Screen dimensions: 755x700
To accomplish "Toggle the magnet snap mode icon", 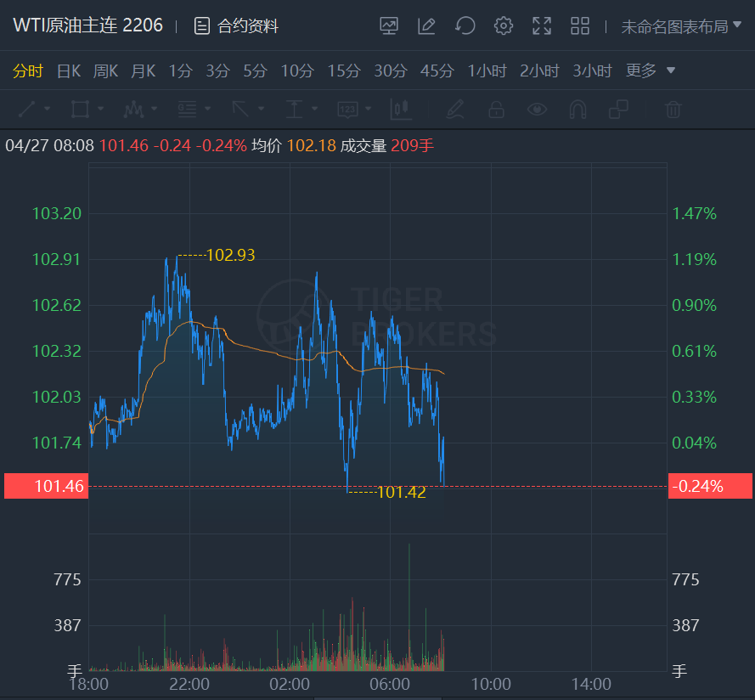I will point(578,110).
